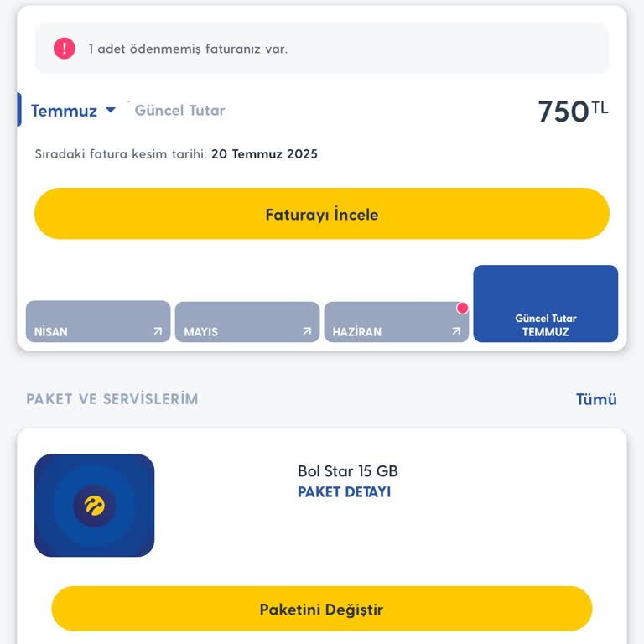Open the unpaid invoice notification banner
Screen dimensions: 644x644
pyautogui.click(x=322, y=49)
